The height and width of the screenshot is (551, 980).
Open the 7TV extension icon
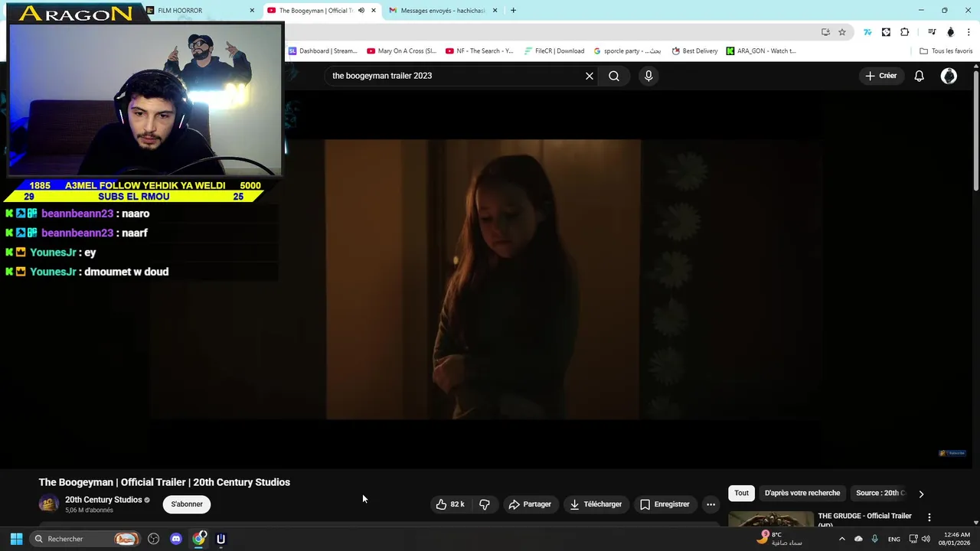867,32
